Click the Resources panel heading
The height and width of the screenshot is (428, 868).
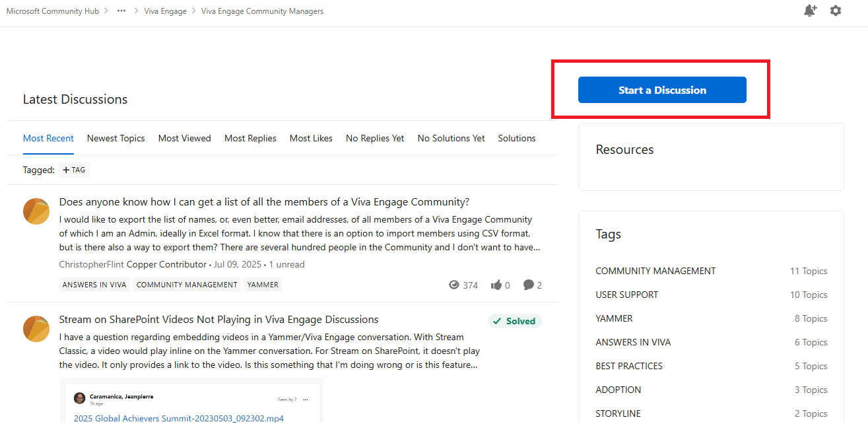pyautogui.click(x=624, y=149)
